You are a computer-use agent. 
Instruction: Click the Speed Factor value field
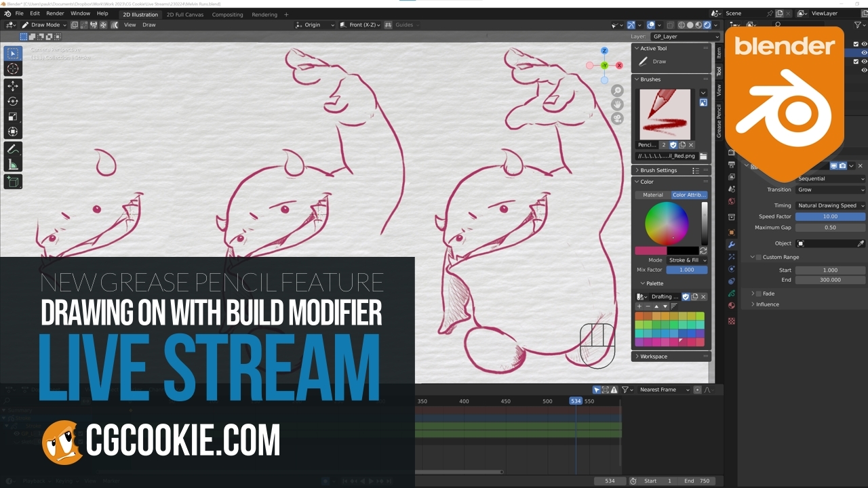point(830,216)
